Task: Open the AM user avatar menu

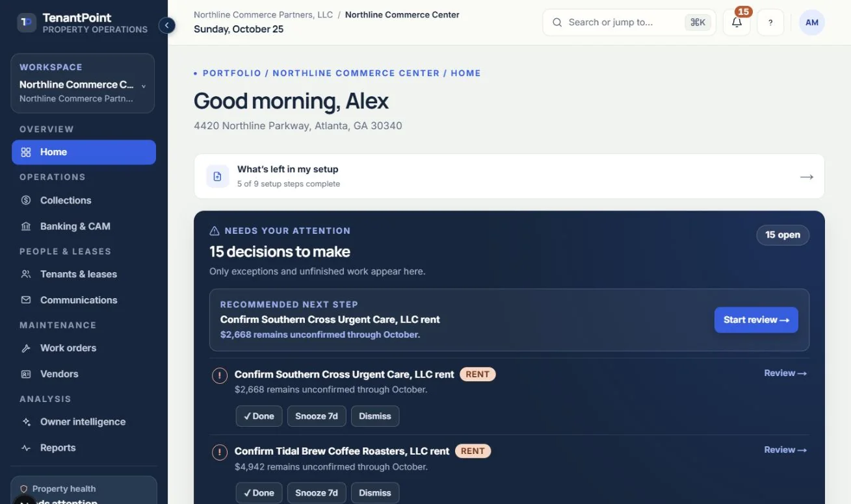Action: [812, 22]
